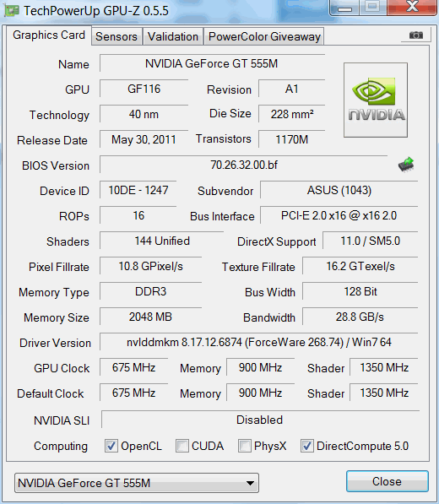
Task: Open the graphics card selection dropdown
Action: pos(137,483)
